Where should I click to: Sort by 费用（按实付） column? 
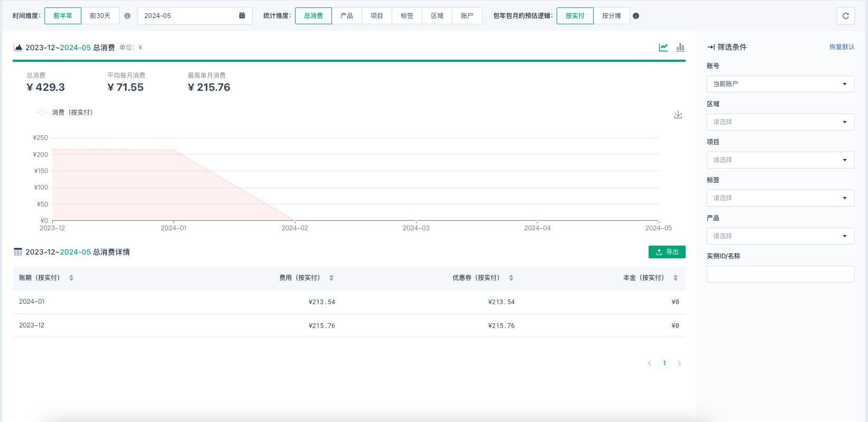tap(331, 278)
